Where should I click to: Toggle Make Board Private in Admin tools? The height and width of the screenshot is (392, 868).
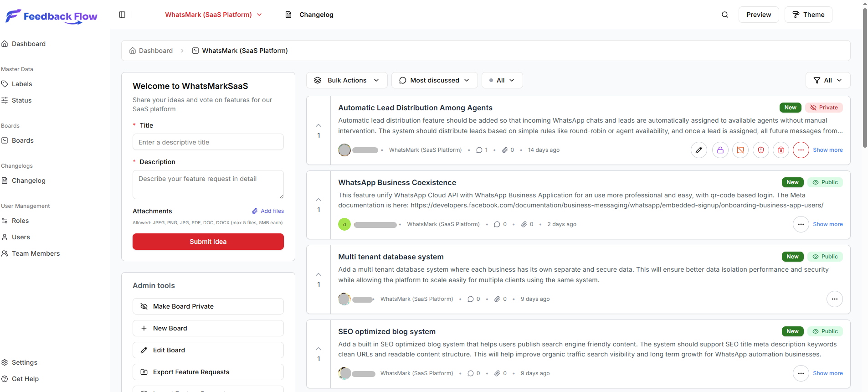pos(208,306)
